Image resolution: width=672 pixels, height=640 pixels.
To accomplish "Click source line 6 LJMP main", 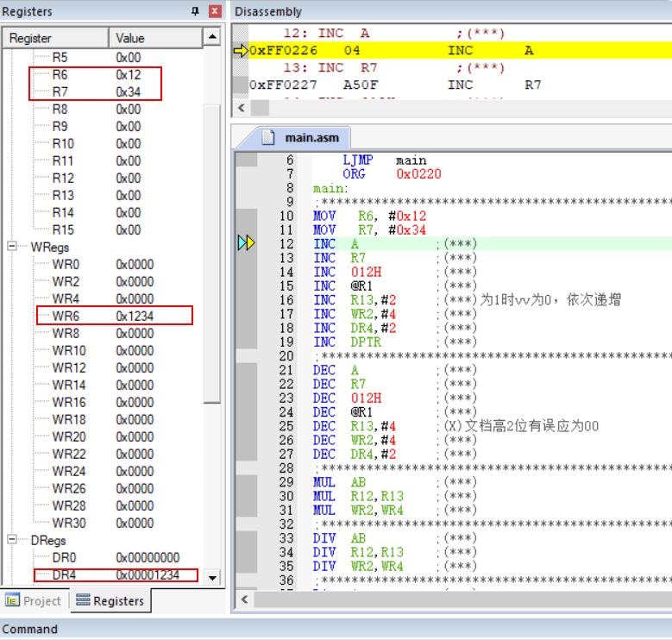I will [x=385, y=160].
